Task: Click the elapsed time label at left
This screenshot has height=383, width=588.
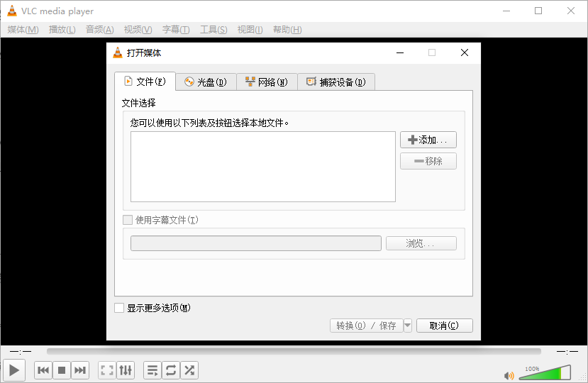Action: pyautogui.click(x=21, y=352)
